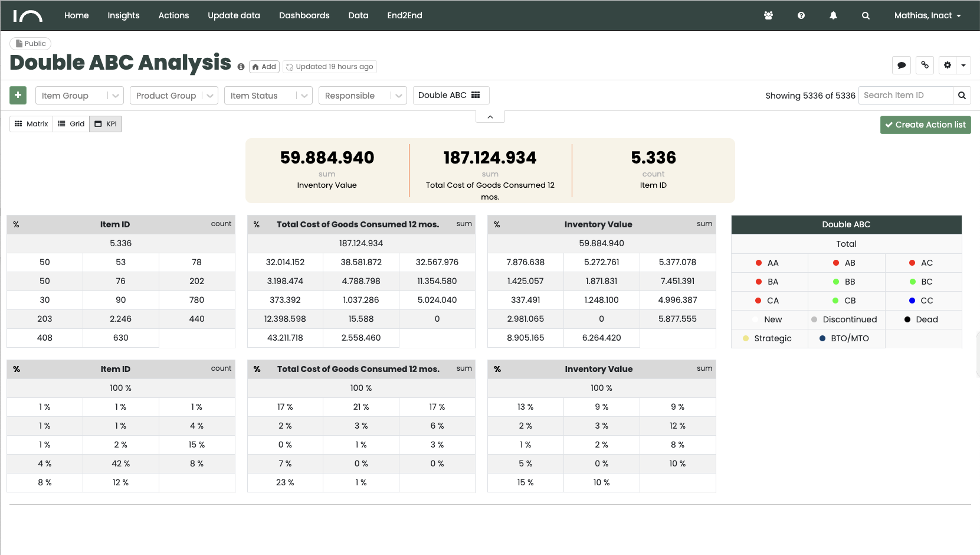Click the share link icon
This screenshot has width=980, height=555.
point(925,65)
